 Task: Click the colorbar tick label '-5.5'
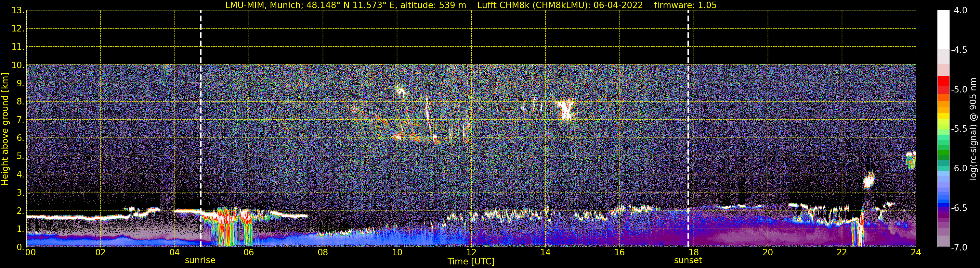[959, 129]
